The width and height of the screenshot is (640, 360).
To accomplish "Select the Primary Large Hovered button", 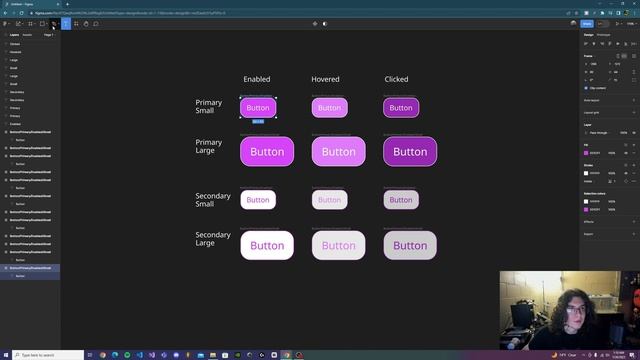I will [338, 151].
